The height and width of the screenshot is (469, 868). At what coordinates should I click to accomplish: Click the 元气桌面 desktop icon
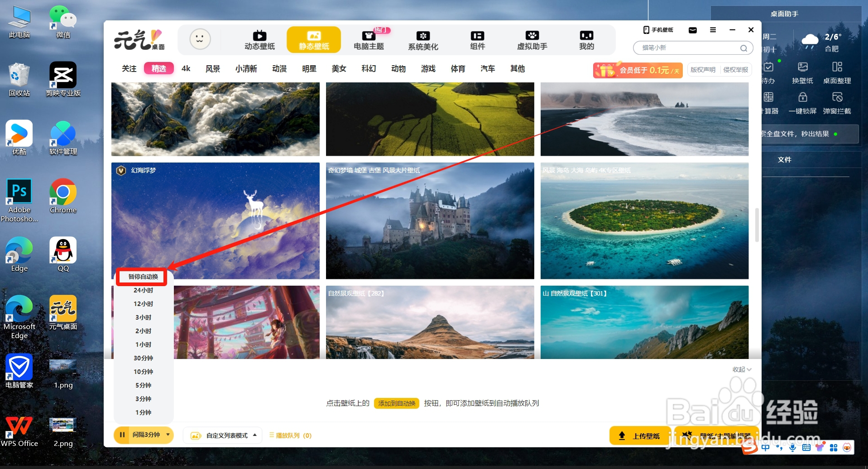point(63,313)
